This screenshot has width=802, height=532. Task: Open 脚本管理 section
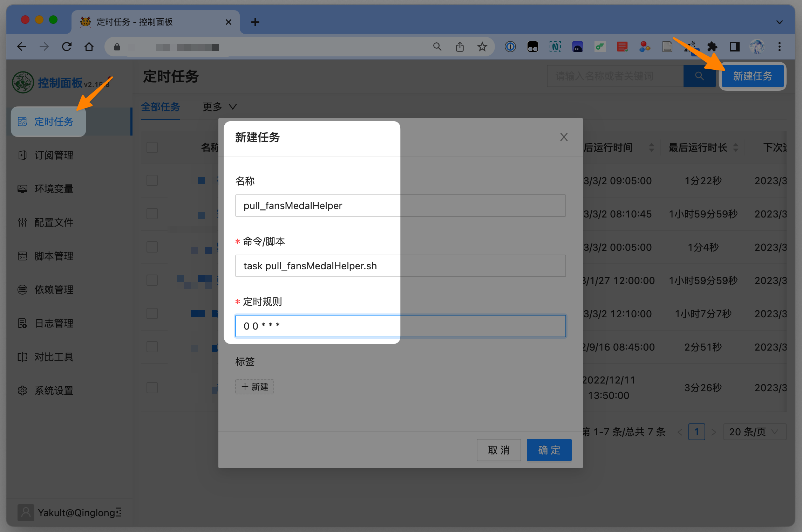point(53,256)
